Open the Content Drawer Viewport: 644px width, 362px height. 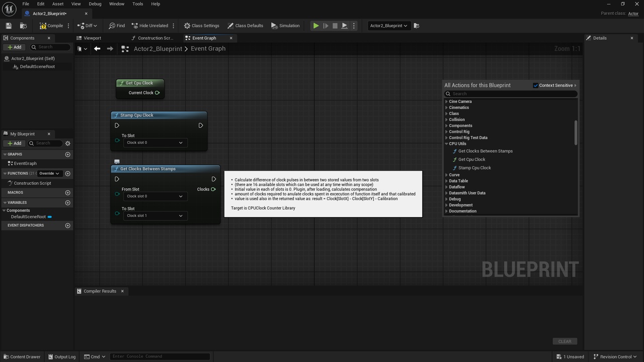point(22,356)
